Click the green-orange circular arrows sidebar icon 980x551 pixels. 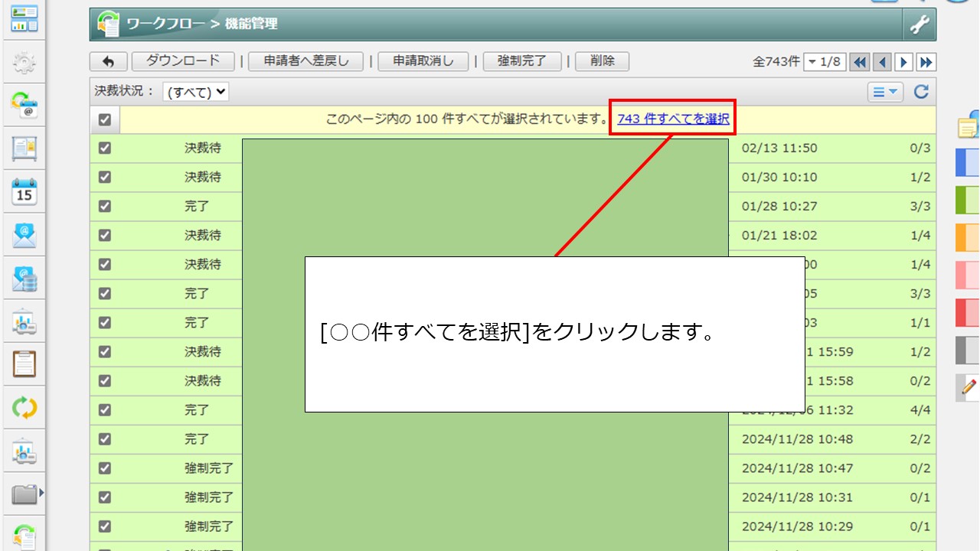[x=24, y=408]
